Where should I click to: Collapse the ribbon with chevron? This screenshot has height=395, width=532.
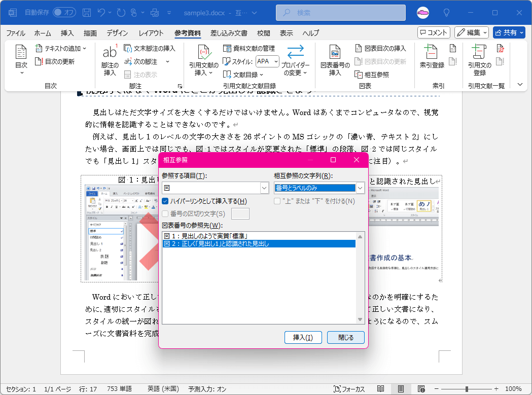520,85
